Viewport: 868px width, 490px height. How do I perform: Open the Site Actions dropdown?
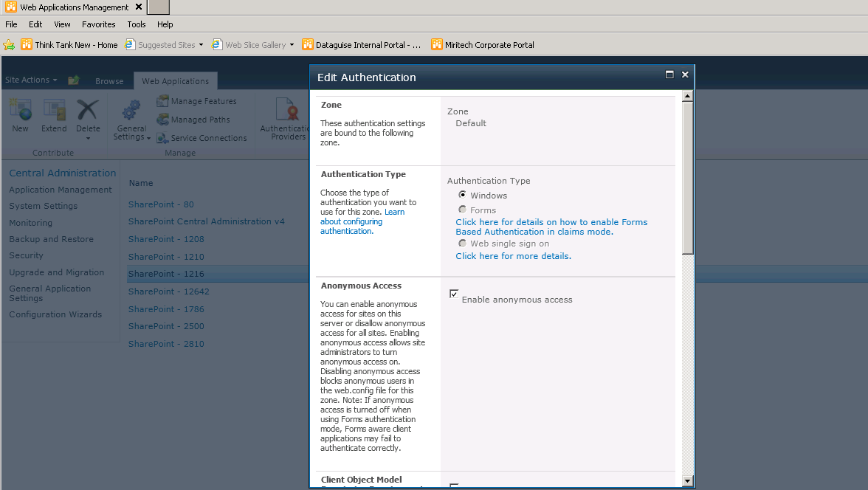[x=31, y=80]
